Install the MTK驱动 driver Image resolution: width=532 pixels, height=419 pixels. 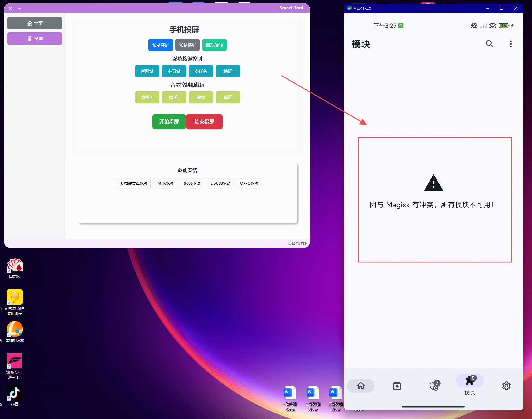165,183
